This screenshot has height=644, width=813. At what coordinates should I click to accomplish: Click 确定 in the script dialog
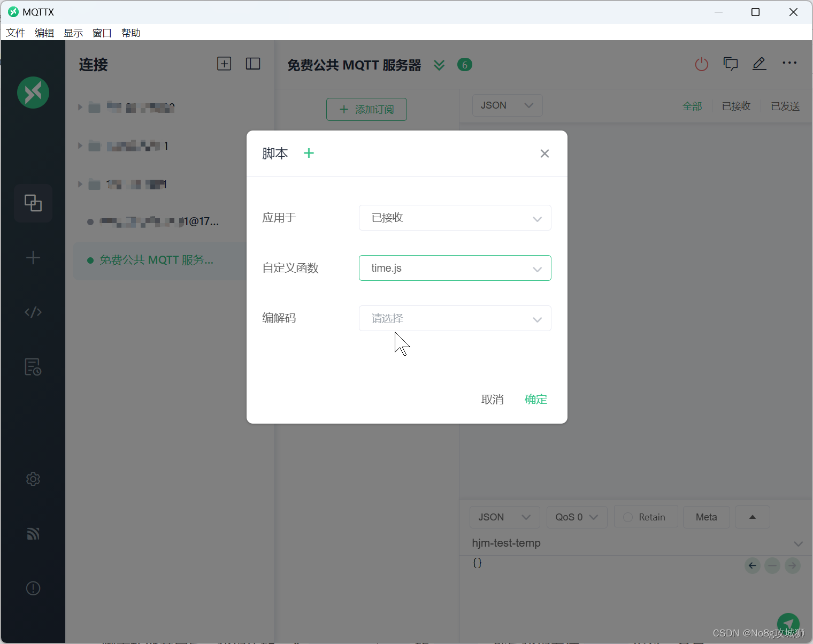click(x=536, y=399)
